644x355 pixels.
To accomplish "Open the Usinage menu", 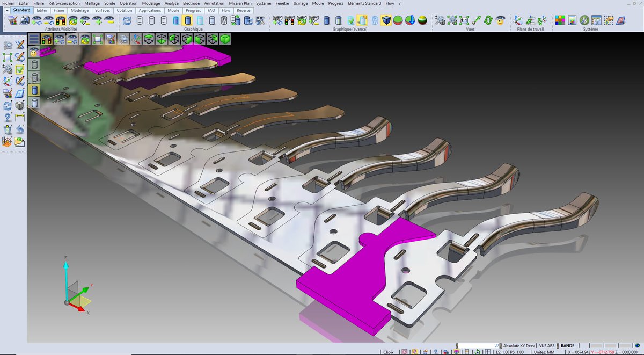I will coord(301,3).
